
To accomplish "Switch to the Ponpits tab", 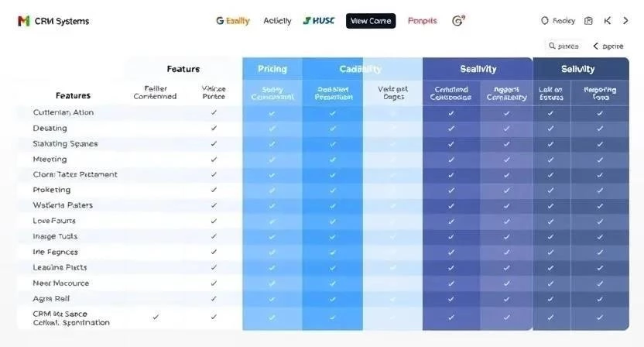I will pos(422,21).
